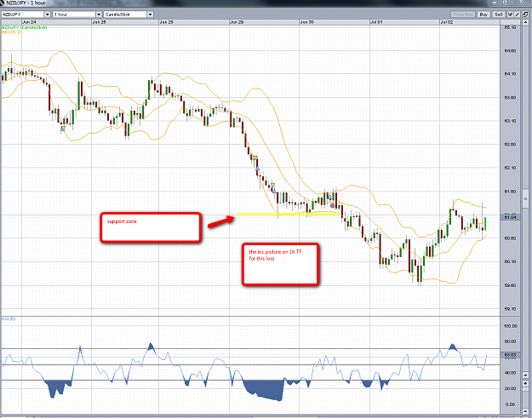Select the line drawing tool icon
The width and height of the screenshot is (532, 418).
pyautogui.click(x=517, y=14)
